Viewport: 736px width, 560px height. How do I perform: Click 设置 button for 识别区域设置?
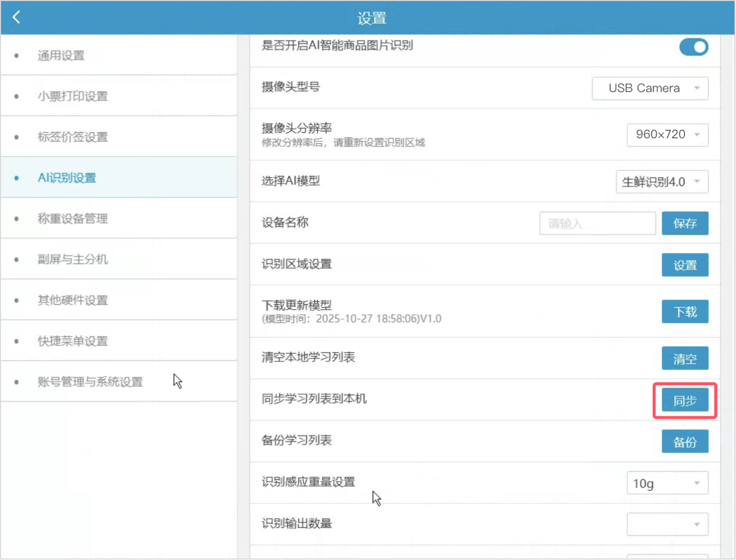tap(685, 265)
